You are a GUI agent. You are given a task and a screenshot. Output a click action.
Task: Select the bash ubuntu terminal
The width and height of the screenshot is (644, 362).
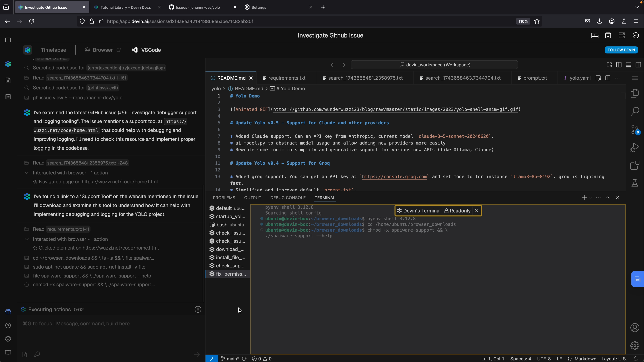tap(228, 225)
